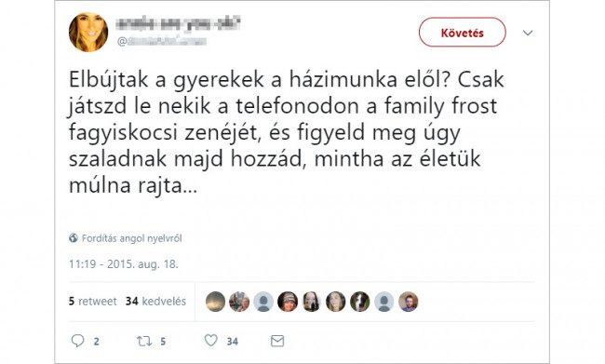View the 34 kedvelés list
The image size is (605, 364).
pyautogui.click(x=155, y=301)
